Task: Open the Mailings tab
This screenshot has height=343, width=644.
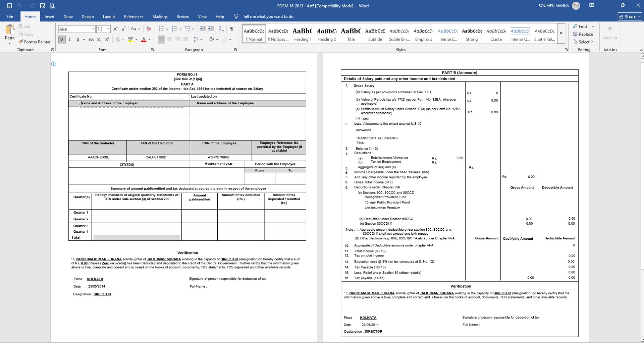Action: (x=160, y=16)
